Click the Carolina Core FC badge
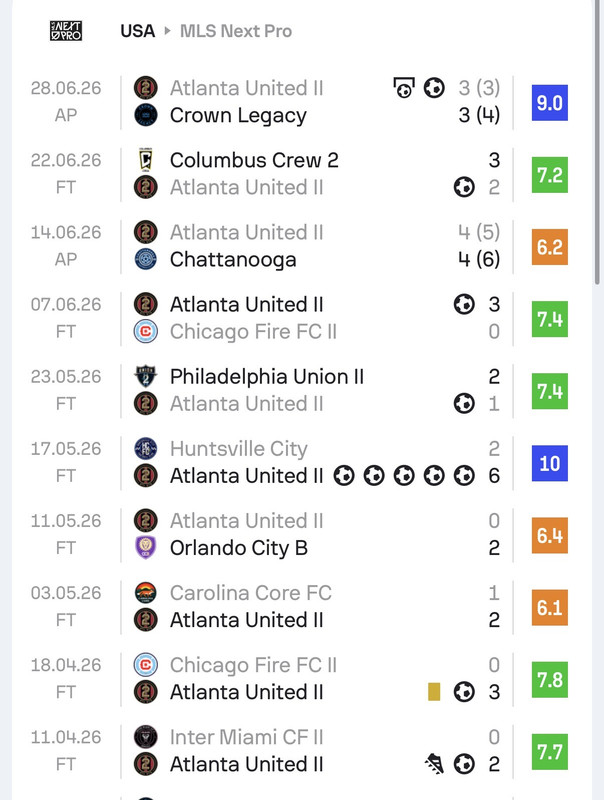 [x=145, y=593]
